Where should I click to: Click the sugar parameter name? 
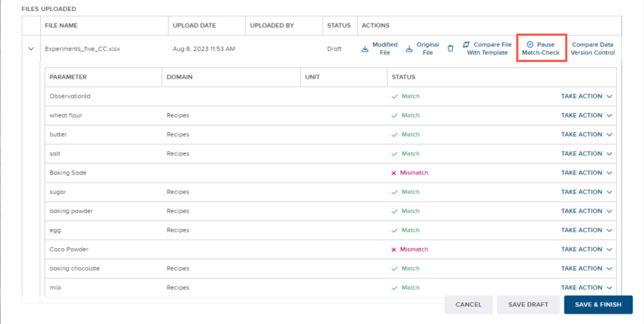58,192
